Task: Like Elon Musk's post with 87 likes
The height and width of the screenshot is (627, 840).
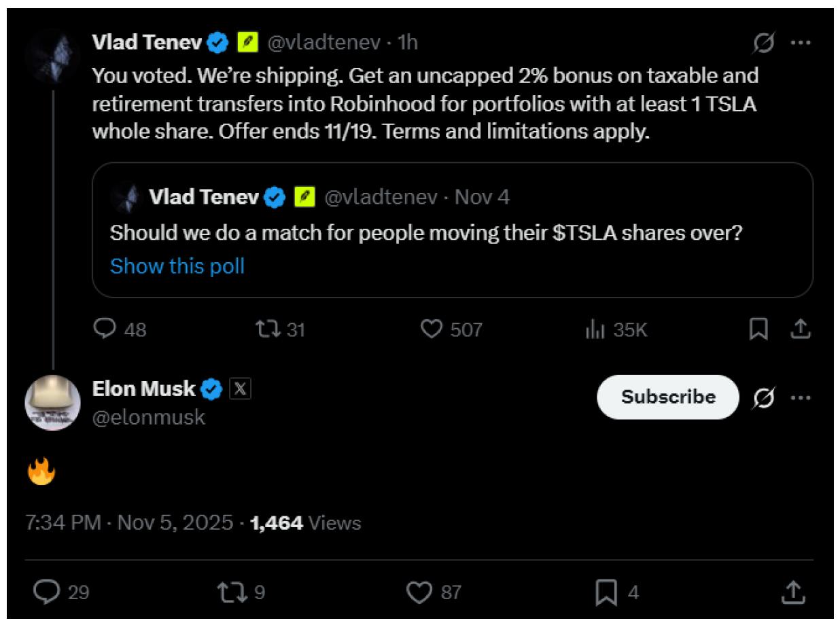Action: (418, 592)
